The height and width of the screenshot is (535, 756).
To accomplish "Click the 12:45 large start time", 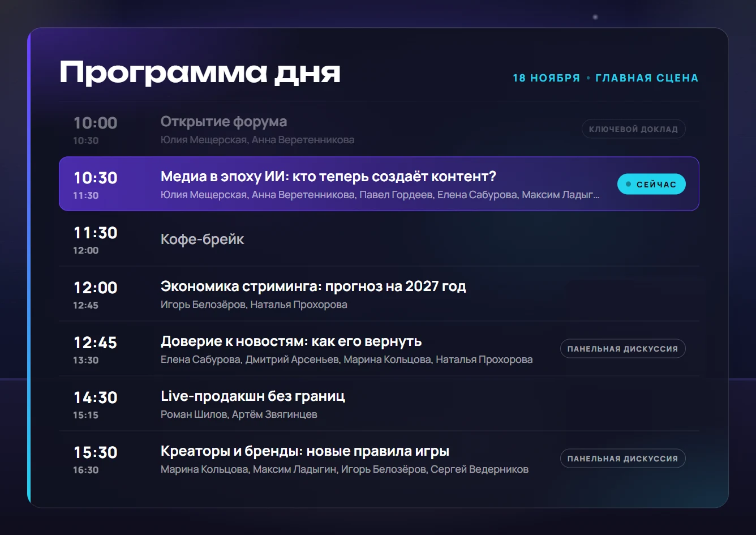I will 95,343.
